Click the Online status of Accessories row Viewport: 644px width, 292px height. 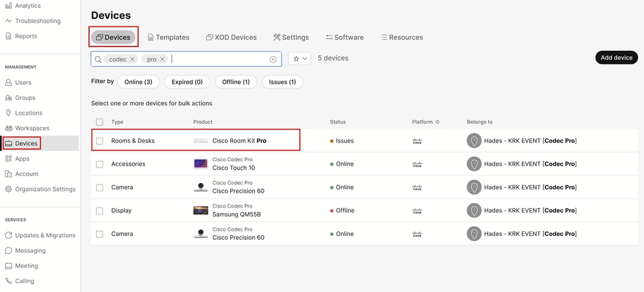coord(342,164)
